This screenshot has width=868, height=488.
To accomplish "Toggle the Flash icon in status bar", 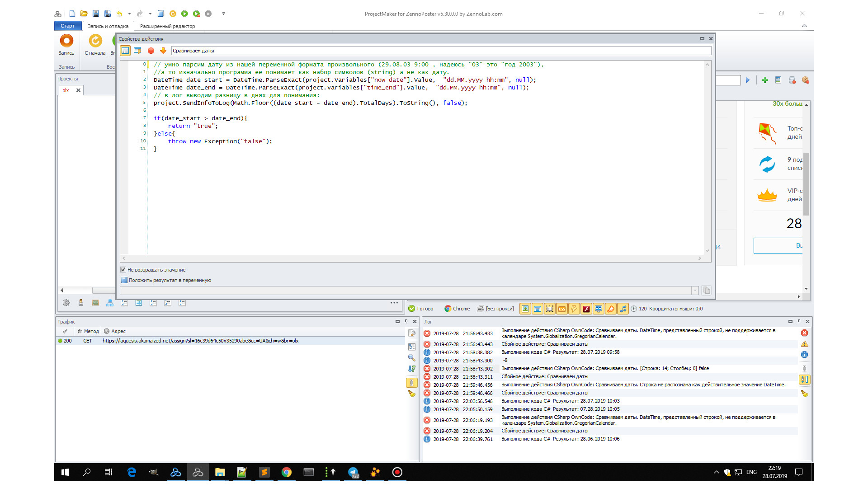I will coord(586,309).
